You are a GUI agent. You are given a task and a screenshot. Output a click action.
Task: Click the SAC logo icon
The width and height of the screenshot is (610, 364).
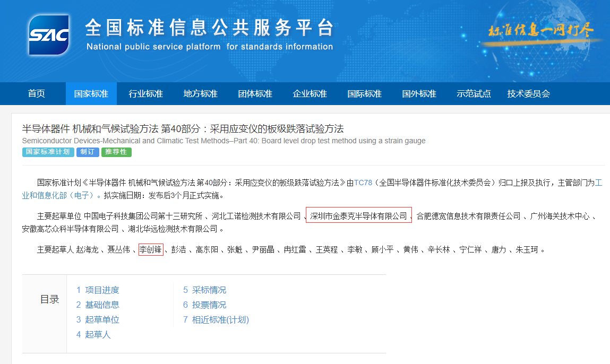coord(49,35)
